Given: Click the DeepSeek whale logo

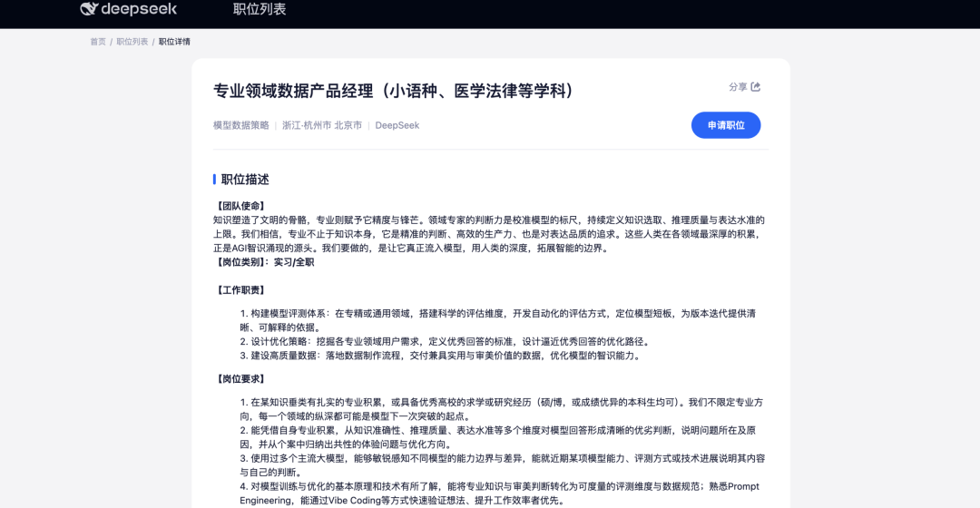Looking at the screenshot, I should [89, 8].
